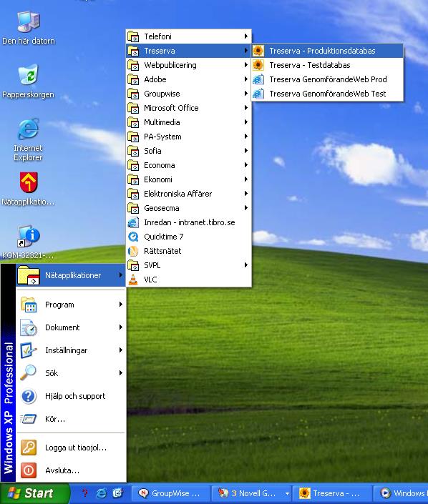Click the Quicktime 7 icon
This screenshot has height=504, width=428.
[133, 237]
